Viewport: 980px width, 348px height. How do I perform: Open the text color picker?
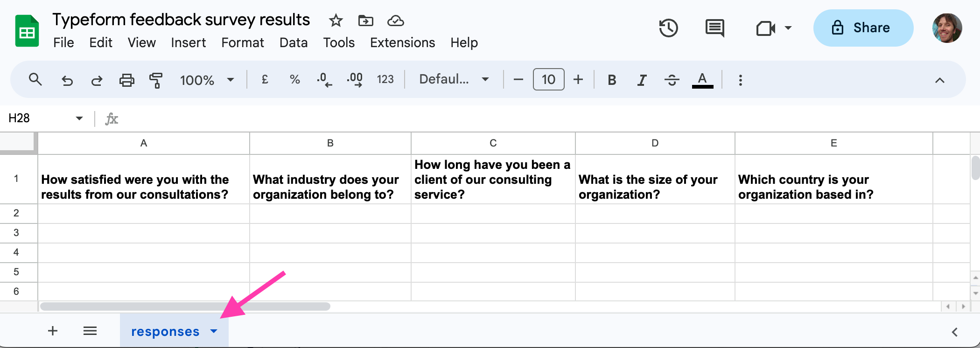(x=702, y=80)
